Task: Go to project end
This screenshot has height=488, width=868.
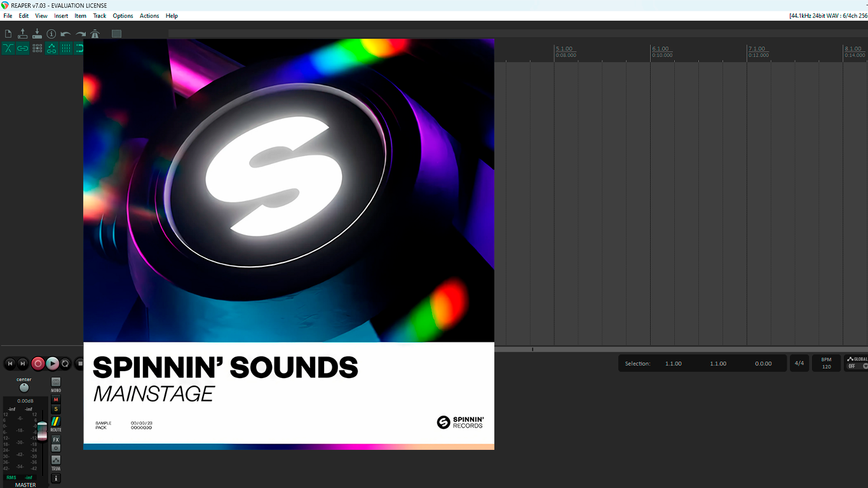Action: [x=23, y=363]
